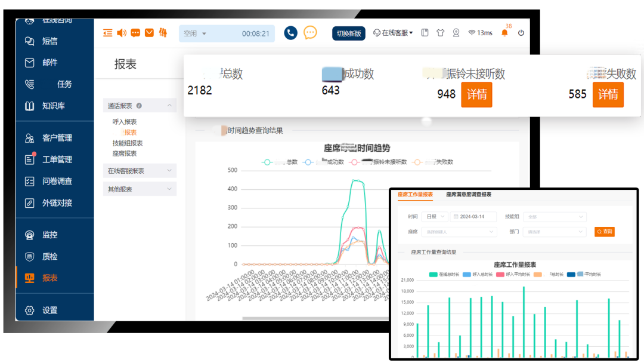Open the 日报 time type dropdown
This screenshot has width=644, height=363.
pyautogui.click(x=435, y=217)
